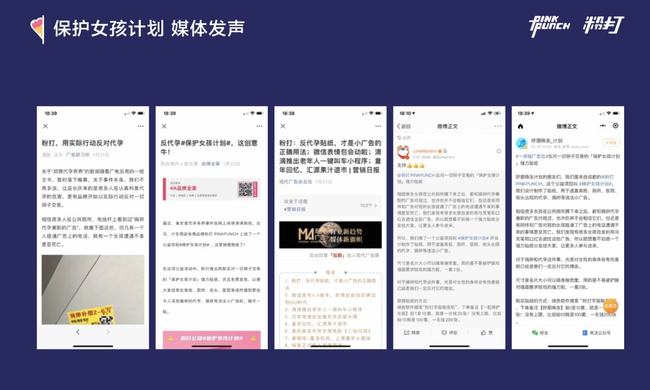The width and height of the screenshot is (650, 390).
Task: Expand the 营销日报 collection arrow
Action: [369, 205]
